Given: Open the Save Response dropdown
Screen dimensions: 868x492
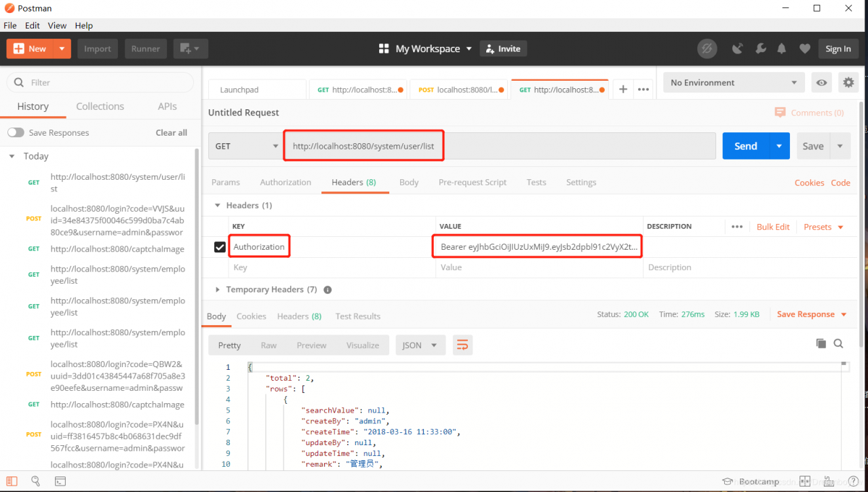Looking at the screenshot, I should (x=812, y=314).
